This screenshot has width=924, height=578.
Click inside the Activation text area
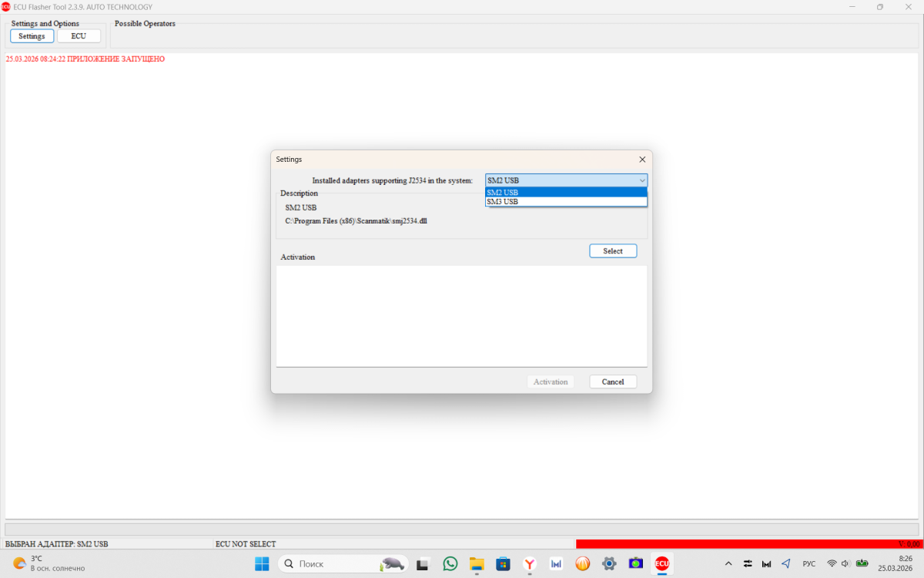[461, 316]
